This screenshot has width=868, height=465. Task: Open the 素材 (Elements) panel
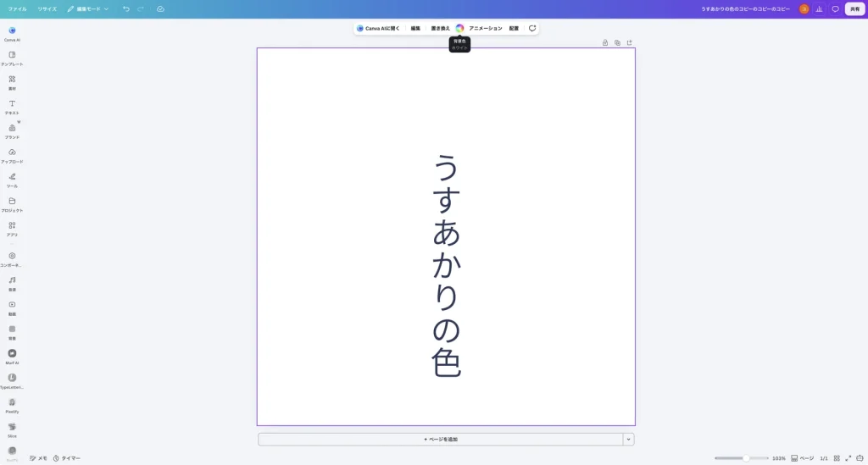pos(12,82)
